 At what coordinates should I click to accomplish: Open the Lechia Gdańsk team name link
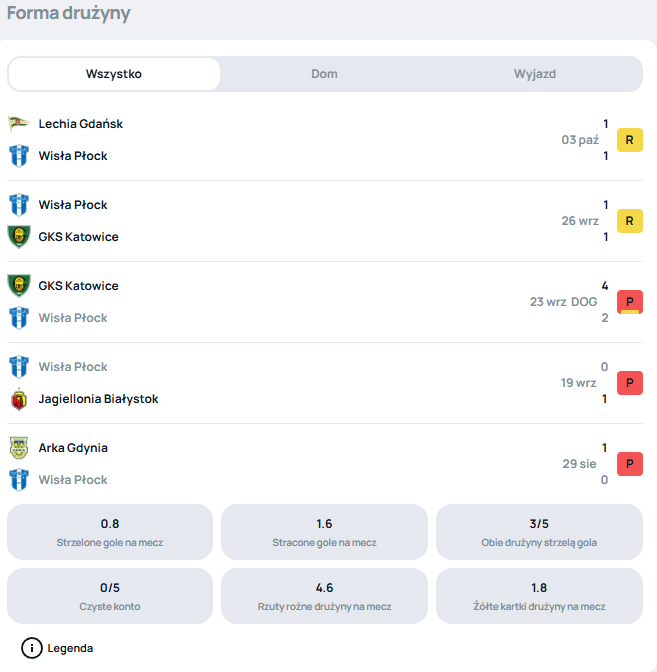coord(81,124)
